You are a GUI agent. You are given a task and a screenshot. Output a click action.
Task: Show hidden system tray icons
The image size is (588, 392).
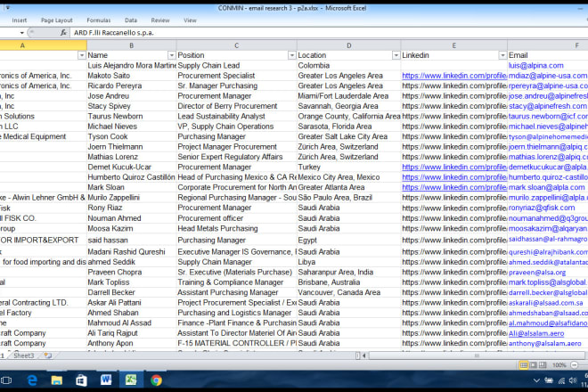[x=536, y=380]
